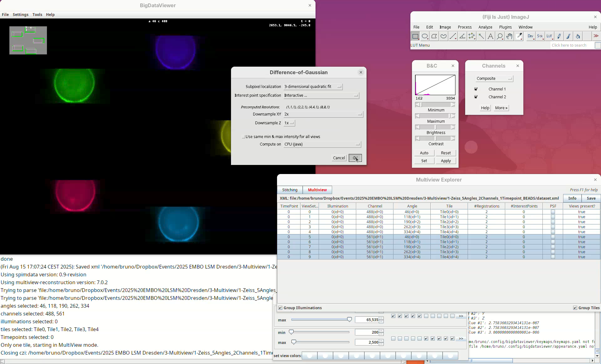
Task: Open Subpixel localization dropdown
Action: tap(313, 87)
